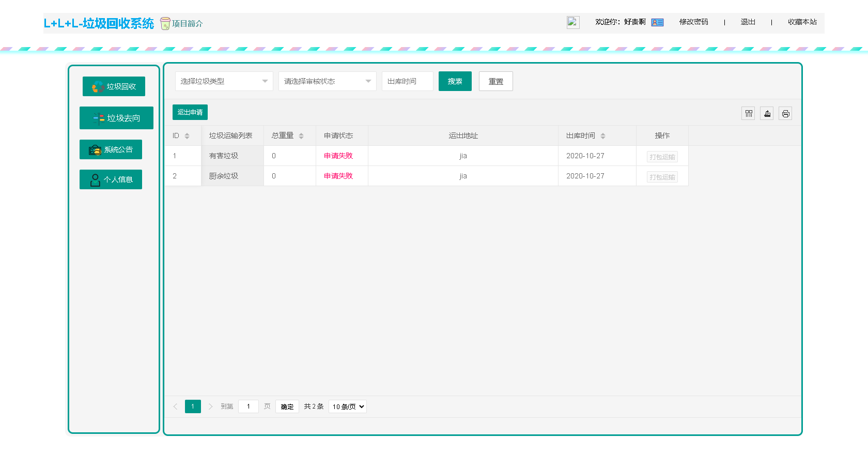
Task: Open the 选择垃圾类型 dropdown
Action: (224, 81)
